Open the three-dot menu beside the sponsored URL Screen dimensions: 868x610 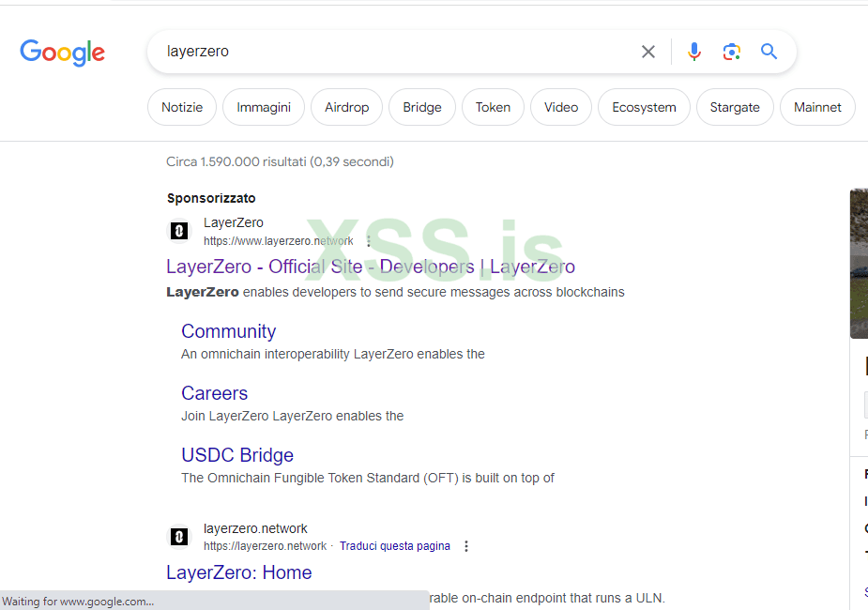(368, 241)
